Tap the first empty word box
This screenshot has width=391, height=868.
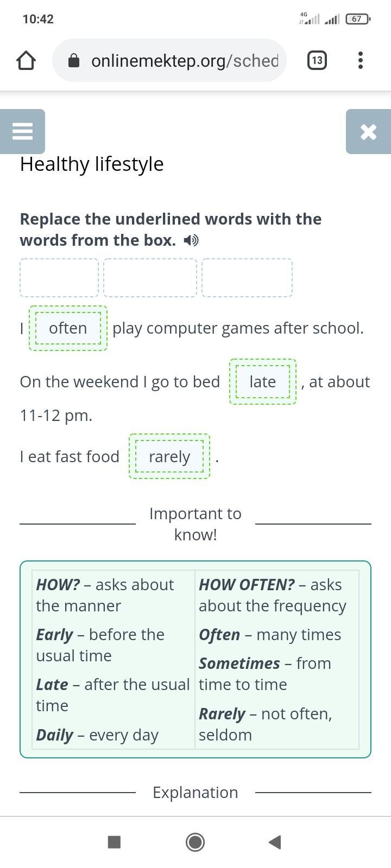(x=59, y=278)
